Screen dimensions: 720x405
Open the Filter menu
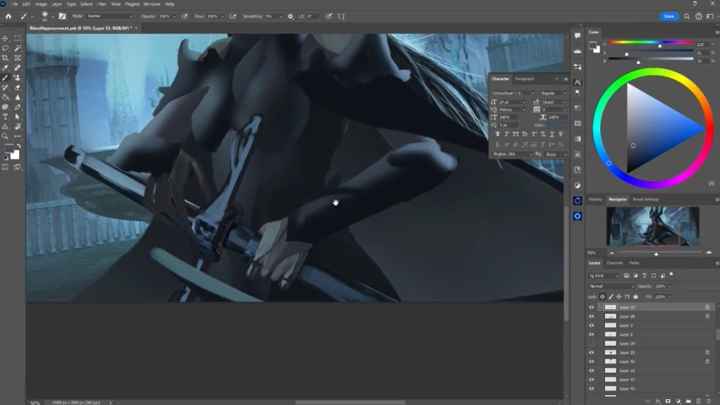pyautogui.click(x=101, y=4)
